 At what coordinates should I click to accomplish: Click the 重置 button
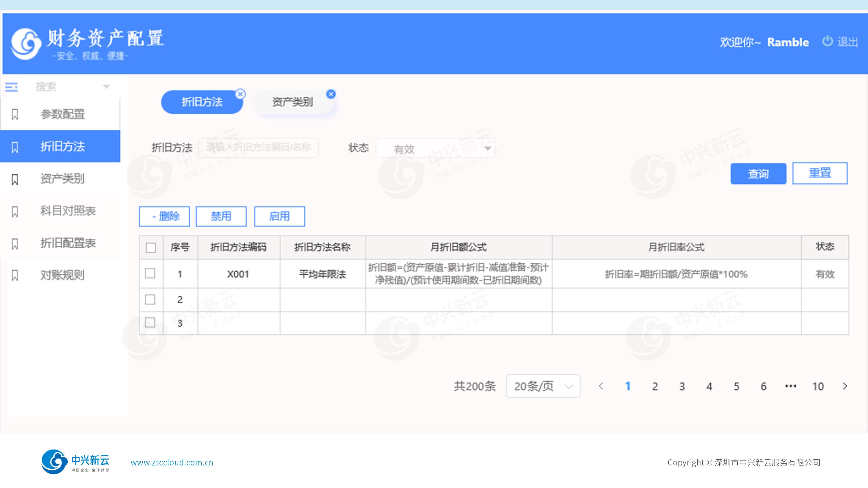pos(820,173)
